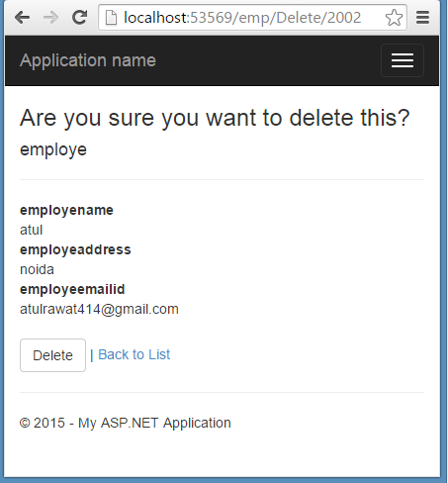
Task: Click the 2015 ASP.NET footer text
Action: (126, 423)
